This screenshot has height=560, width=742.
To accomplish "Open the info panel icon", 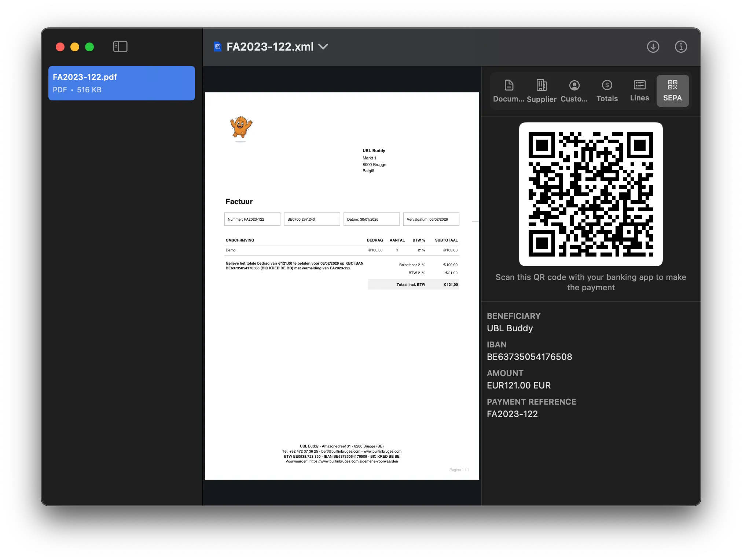I will (x=681, y=47).
